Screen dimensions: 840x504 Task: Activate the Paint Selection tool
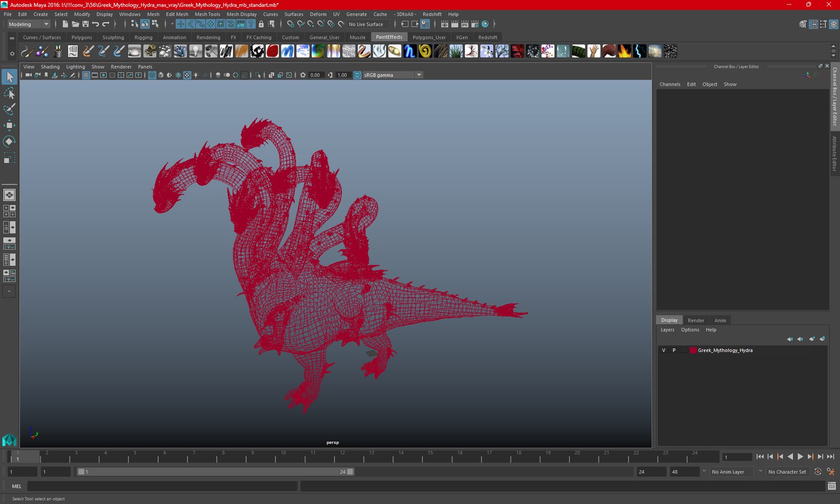(x=9, y=109)
